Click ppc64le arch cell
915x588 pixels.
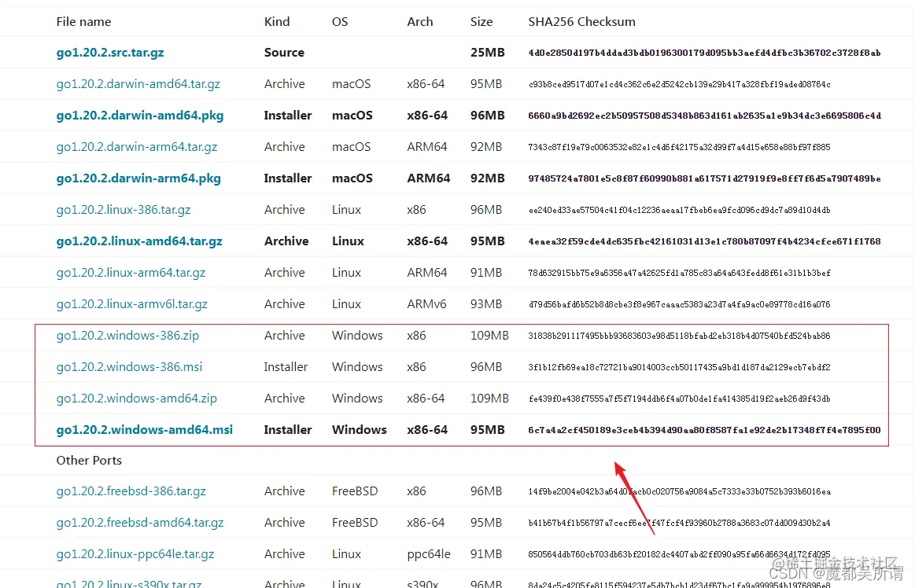[428, 555]
